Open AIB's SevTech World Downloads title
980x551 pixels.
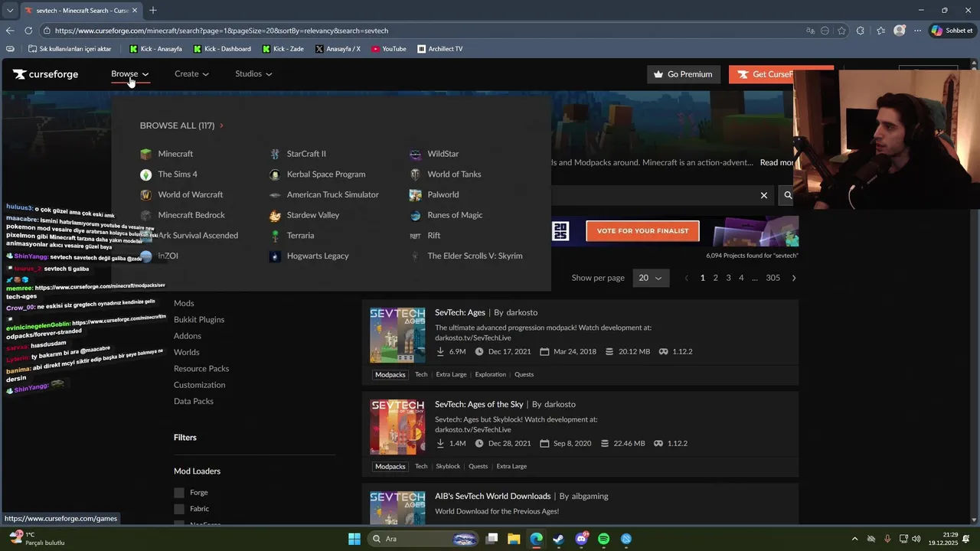tap(493, 496)
